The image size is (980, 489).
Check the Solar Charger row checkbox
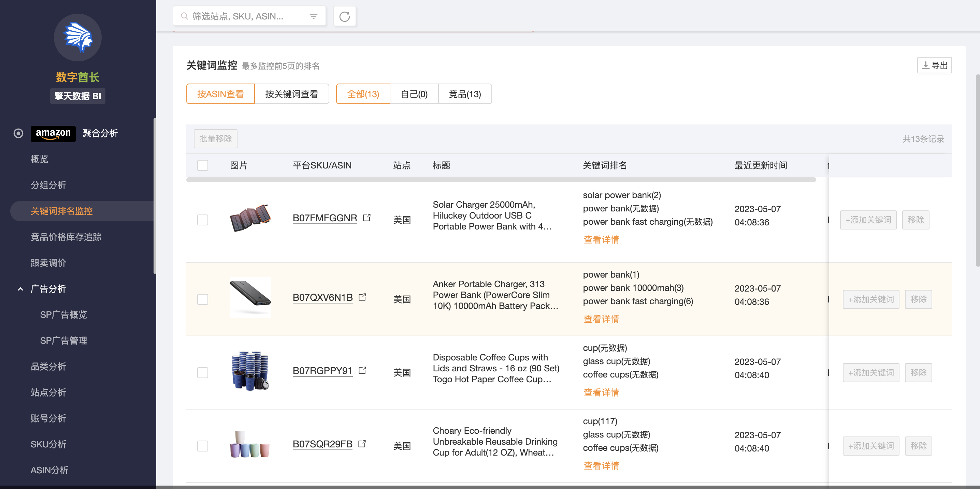point(202,220)
